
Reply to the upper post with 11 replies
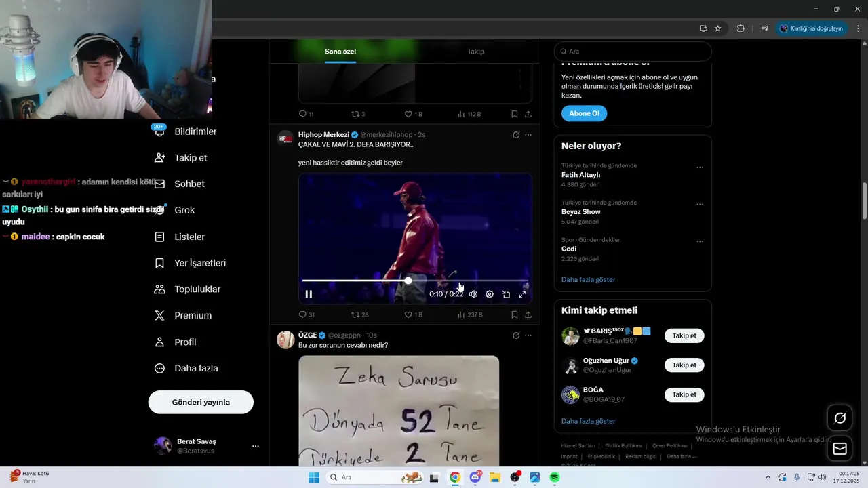point(306,114)
